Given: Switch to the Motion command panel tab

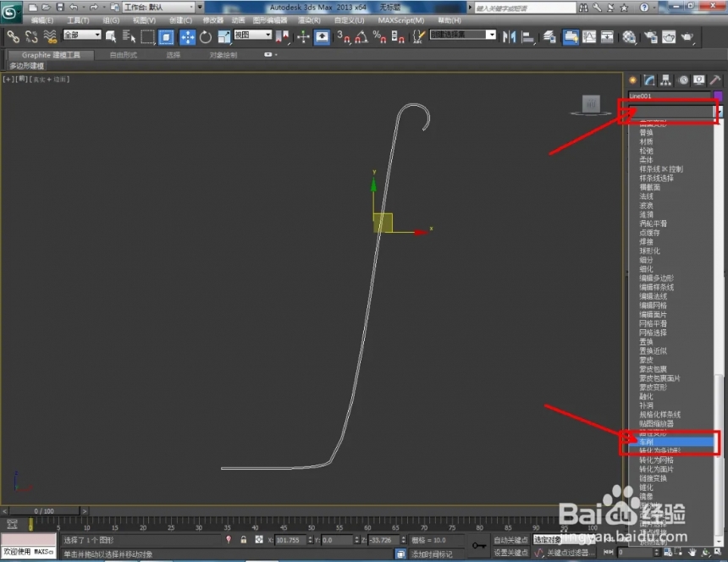Looking at the screenshot, I should click(683, 80).
